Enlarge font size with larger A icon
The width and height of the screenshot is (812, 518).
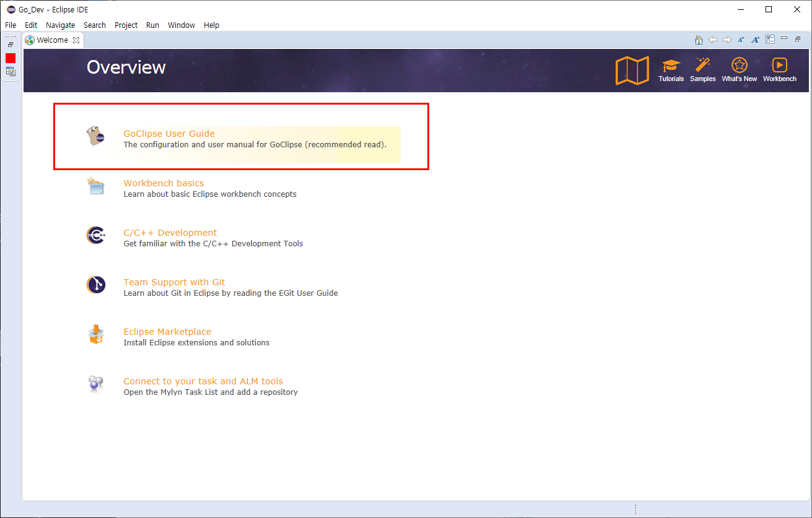coord(755,40)
